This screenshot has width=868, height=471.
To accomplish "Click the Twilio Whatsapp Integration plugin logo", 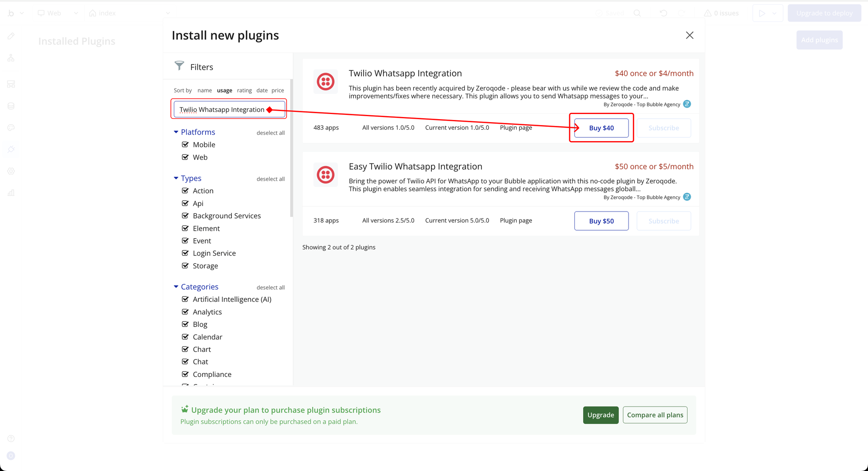I will pos(325,81).
